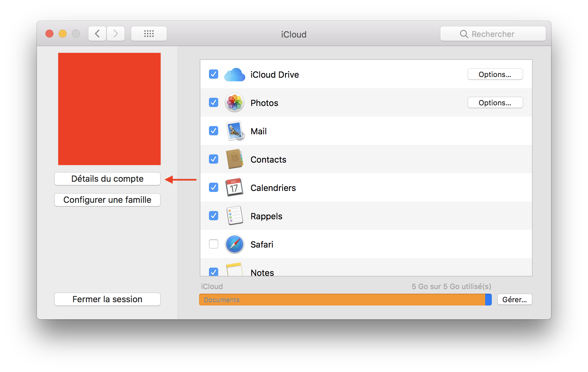The image size is (588, 372).
Task: Open Options for iCloud Drive
Action: (x=495, y=74)
